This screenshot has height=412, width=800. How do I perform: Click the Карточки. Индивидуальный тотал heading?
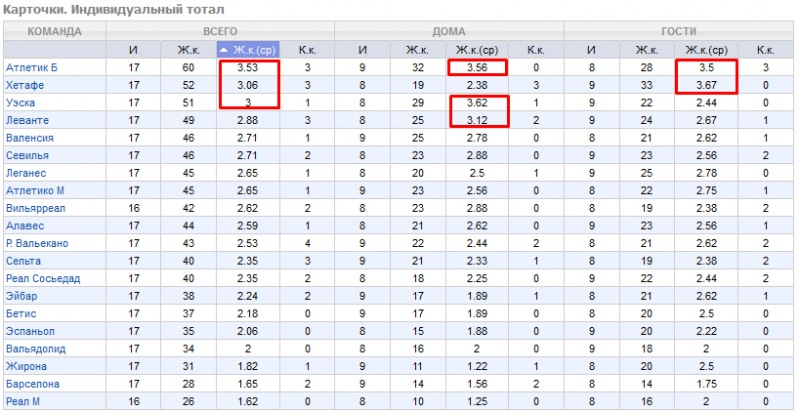pyautogui.click(x=113, y=10)
